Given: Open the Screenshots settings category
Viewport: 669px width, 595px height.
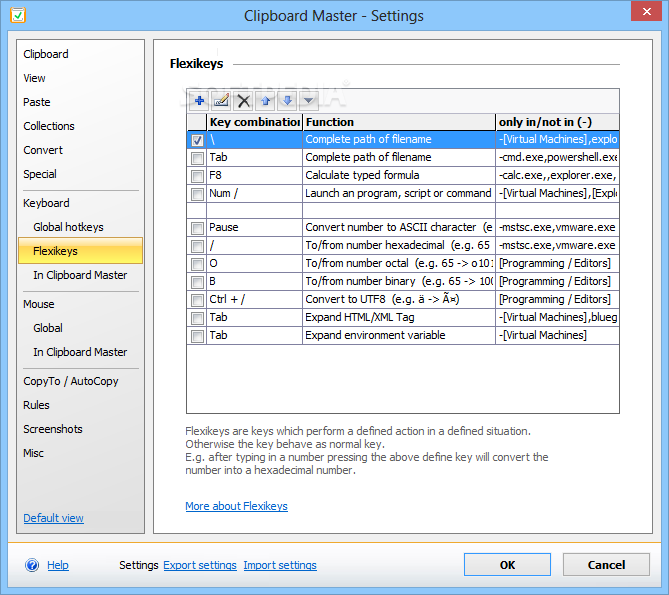Looking at the screenshot, I should click(x=52, y=429).
